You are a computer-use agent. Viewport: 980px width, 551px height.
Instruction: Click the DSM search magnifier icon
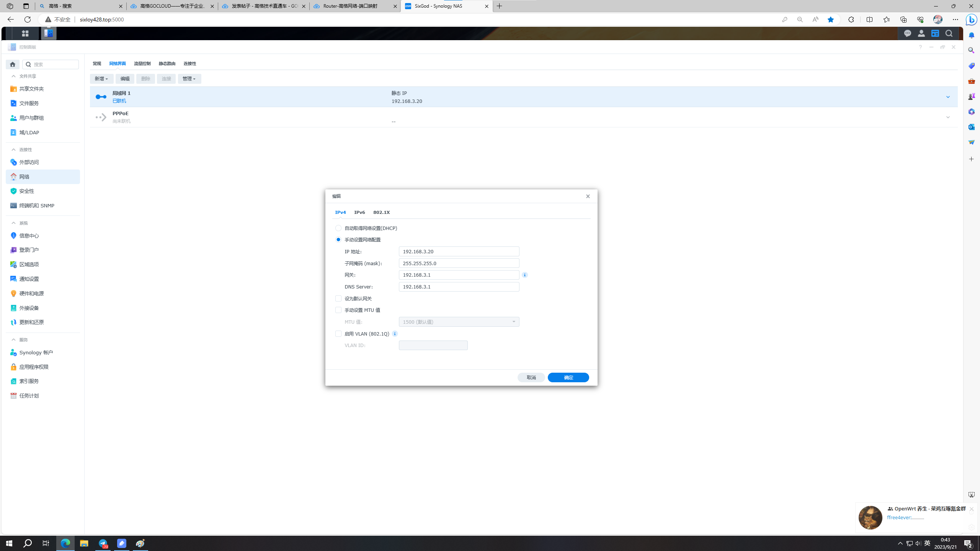(x=949, y=34)
